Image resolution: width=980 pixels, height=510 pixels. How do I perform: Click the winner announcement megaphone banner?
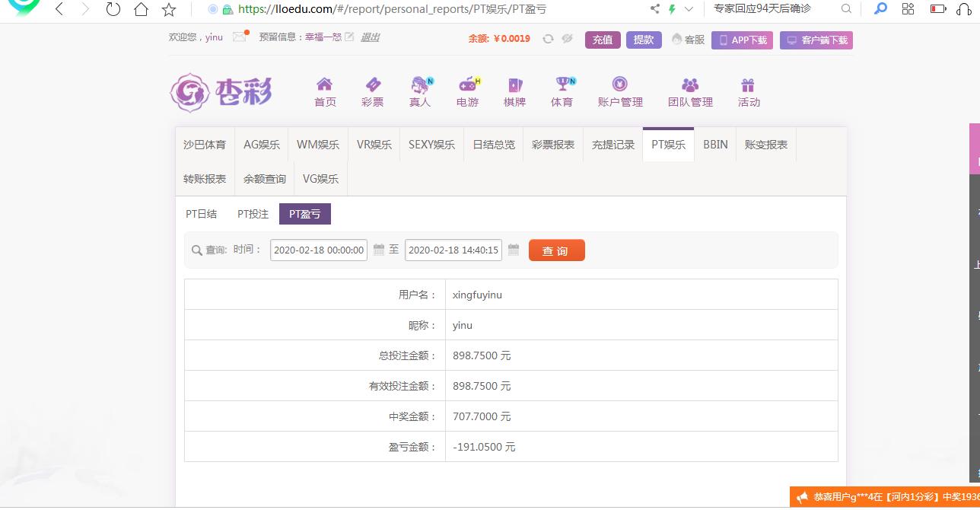(x=885, y=497)
